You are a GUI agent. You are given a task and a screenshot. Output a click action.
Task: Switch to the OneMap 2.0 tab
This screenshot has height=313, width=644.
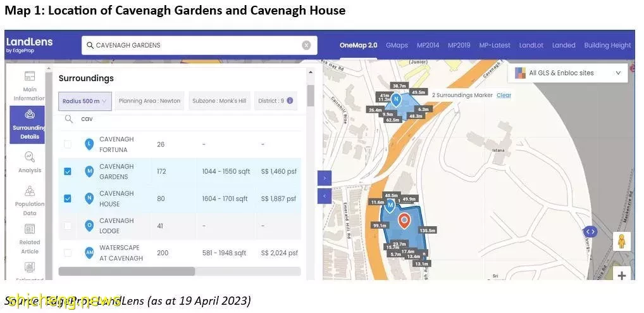coord(358,45)
